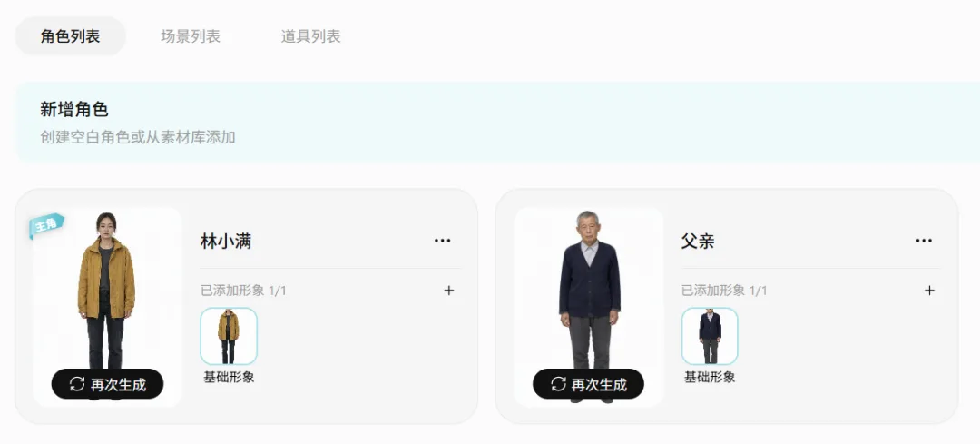Click the refresh icon in 父亲's 再次生成 button

[x=558, y=384]
